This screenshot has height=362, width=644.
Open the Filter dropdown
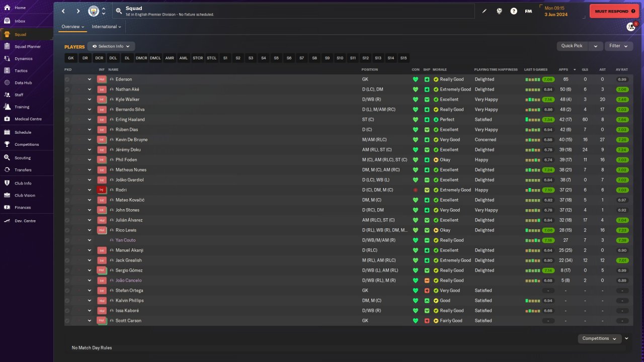pyautogui.click(x=619, y=46)
